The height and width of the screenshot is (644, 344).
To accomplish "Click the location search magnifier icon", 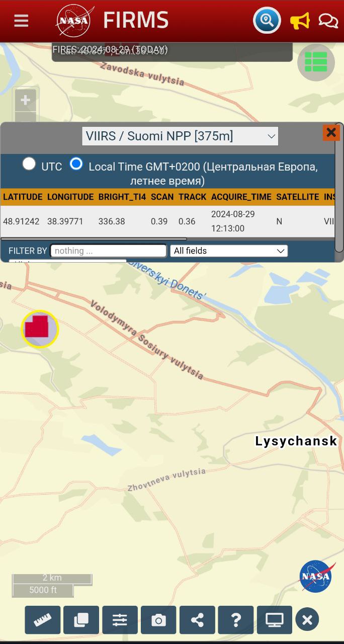I will [x=267, y=21].
